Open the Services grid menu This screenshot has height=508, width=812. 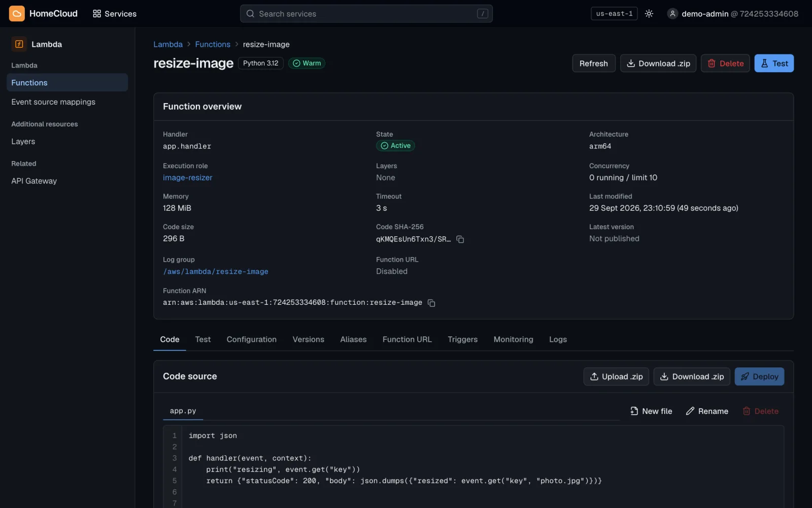115,14
